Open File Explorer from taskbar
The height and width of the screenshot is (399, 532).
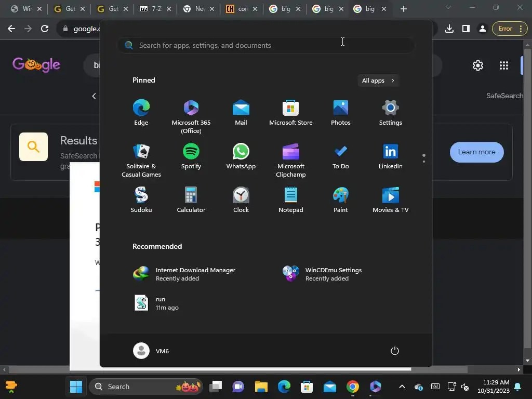click(x=261, y=387)
